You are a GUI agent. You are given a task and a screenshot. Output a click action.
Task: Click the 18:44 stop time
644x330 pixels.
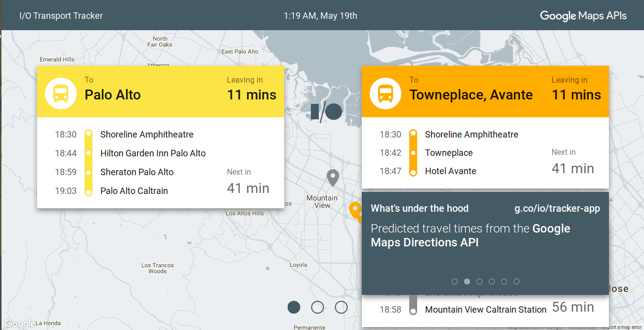point(66,153)
